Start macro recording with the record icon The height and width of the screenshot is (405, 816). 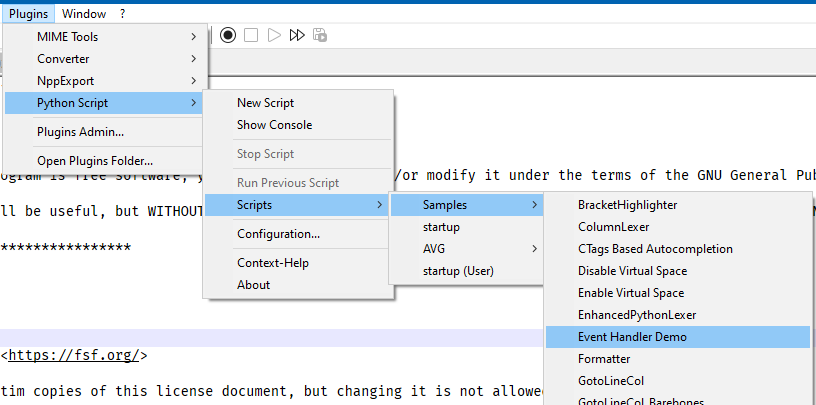coord(228,35)
